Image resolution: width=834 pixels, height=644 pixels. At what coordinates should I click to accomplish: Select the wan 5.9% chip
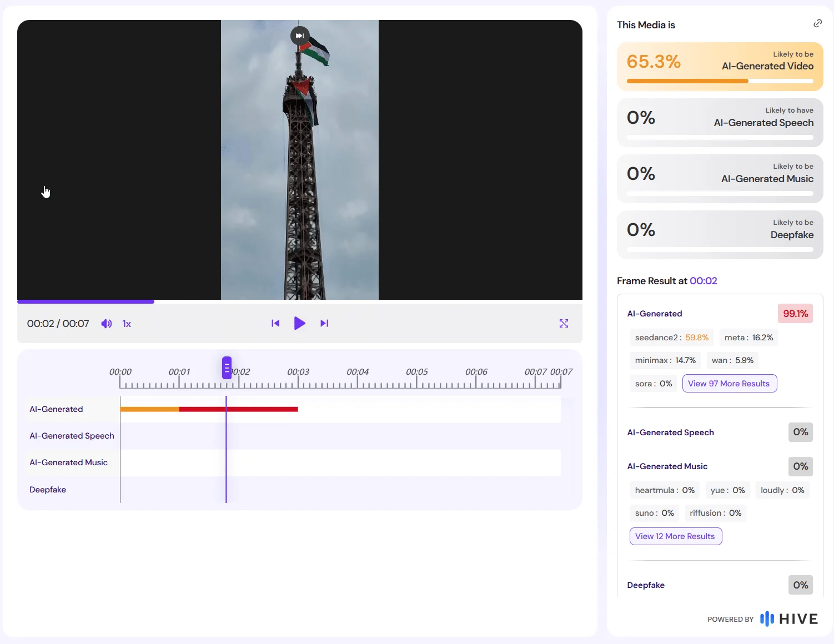(x=732, y=360)
